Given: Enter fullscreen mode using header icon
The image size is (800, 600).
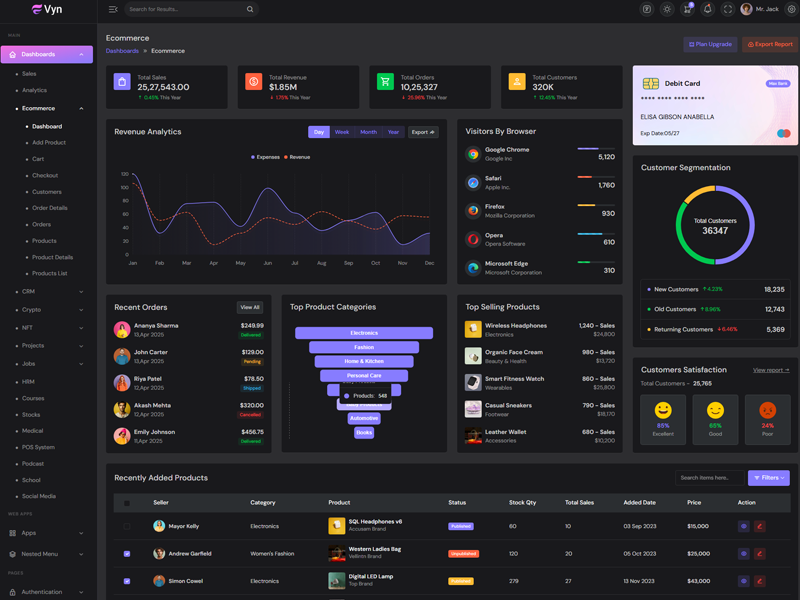Looking at the screenshot, I should tap(727, 9).
